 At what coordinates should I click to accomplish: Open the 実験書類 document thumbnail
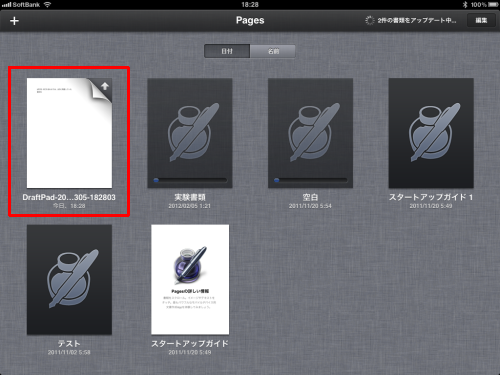pos(190,133)
